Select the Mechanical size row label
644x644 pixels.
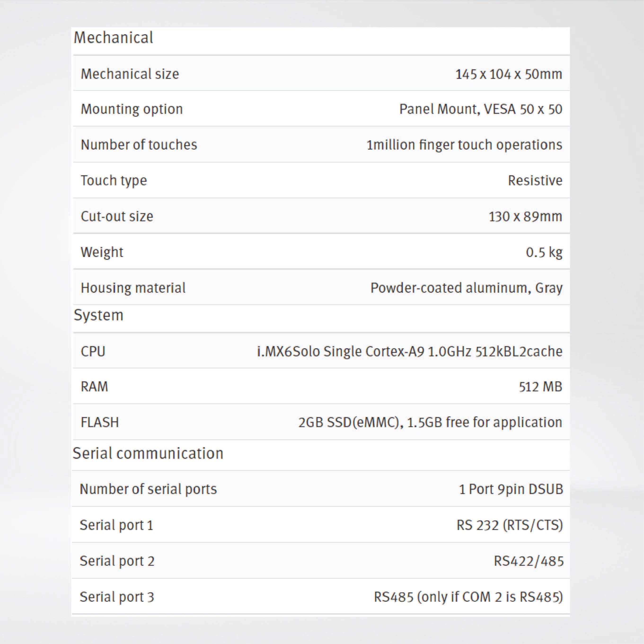point(130,74)
